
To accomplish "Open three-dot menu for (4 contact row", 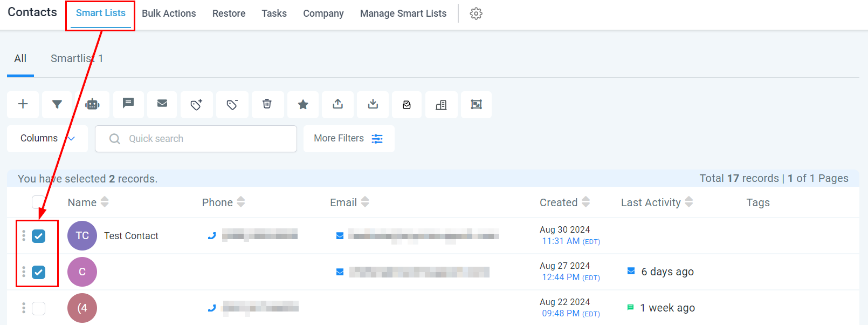I will pyautogui.click(x=24, y=308).
